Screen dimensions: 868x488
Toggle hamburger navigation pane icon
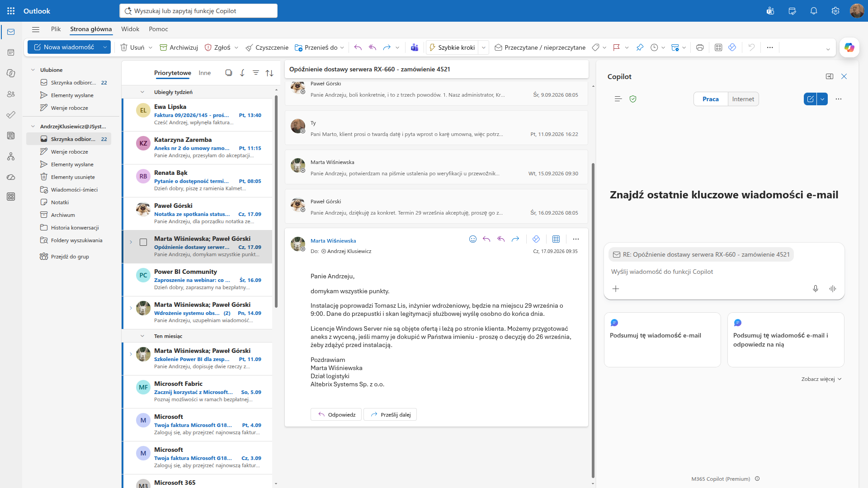click(36, 29)
